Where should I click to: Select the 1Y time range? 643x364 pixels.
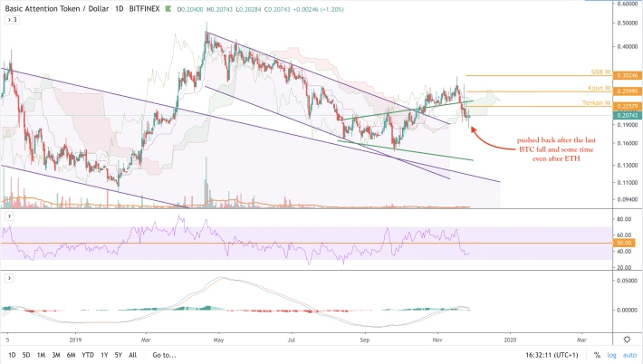tap(104, 355)
